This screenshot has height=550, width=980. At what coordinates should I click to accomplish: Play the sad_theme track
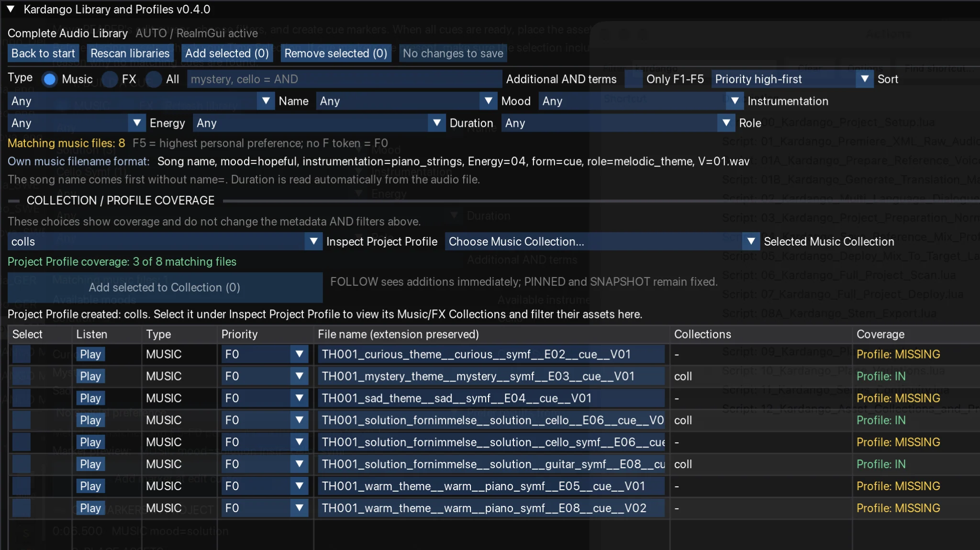click(x=90, y=398)
